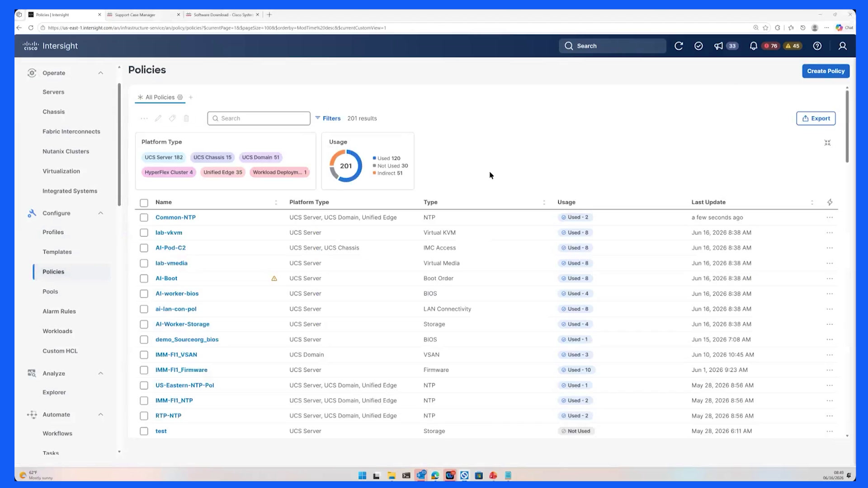Screen dimensions: 868x488
Task: Open the Name column options menu
Action: pyautogui.click(x=276, y=202)
